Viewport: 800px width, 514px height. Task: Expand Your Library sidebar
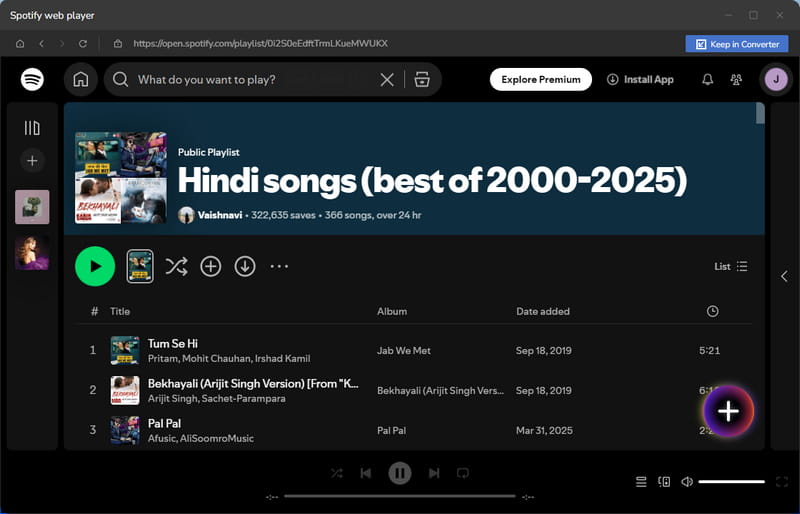[x=32, y=128]
